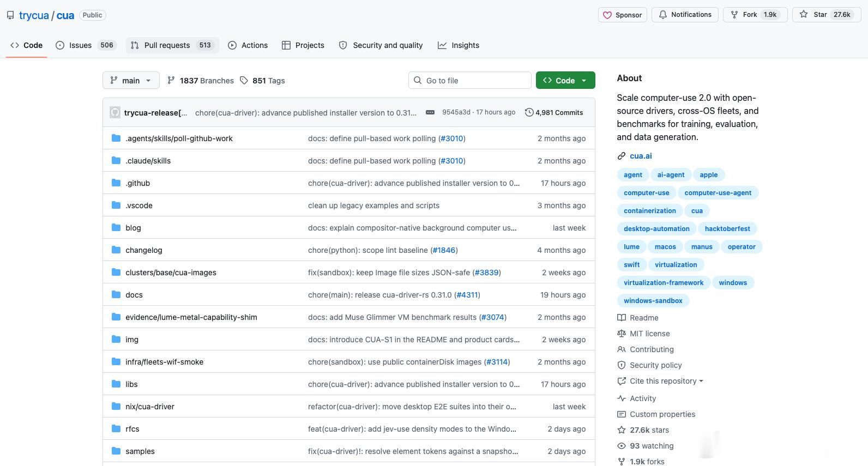This screenshot has width=868, height=466.
Task: Expand Cite this repository dropdown
Action: pos(666,381)
